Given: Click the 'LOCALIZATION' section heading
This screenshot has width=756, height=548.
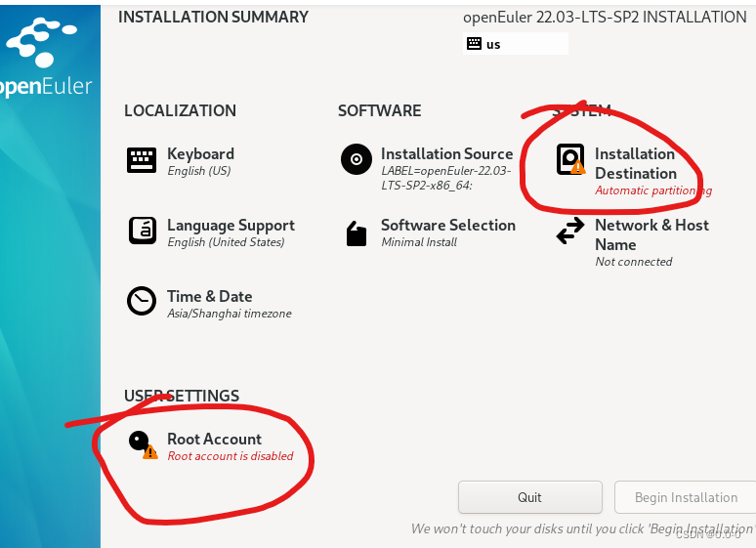Looking at the screenshot, I should pos(181,110).
